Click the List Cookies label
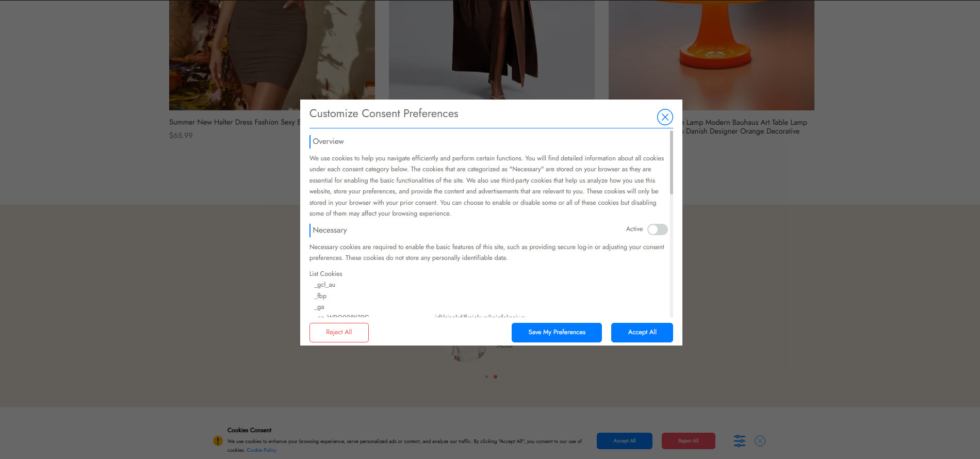This screenshot has width=980, height=459. [325, 274]
